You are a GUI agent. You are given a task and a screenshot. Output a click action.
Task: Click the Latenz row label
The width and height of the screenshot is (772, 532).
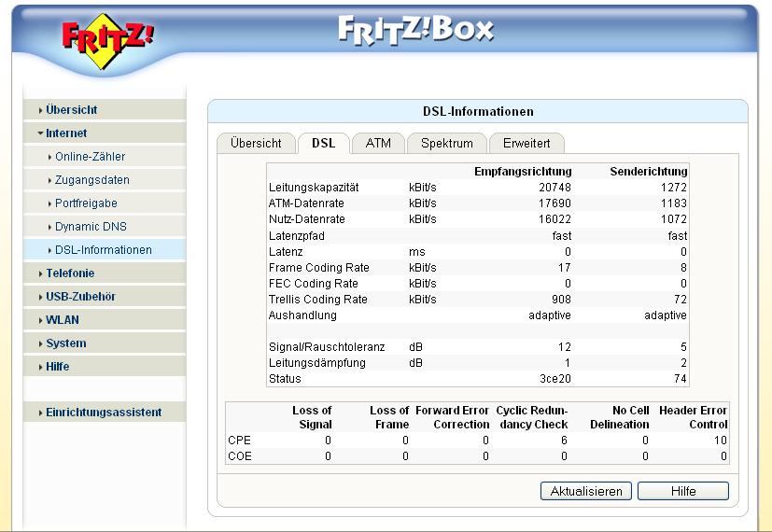286,252
